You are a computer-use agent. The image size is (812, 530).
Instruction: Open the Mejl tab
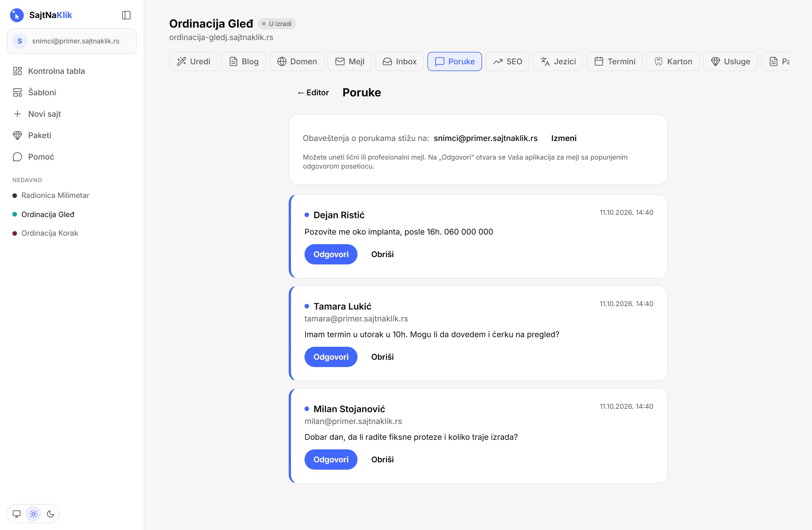pos(350,61)
